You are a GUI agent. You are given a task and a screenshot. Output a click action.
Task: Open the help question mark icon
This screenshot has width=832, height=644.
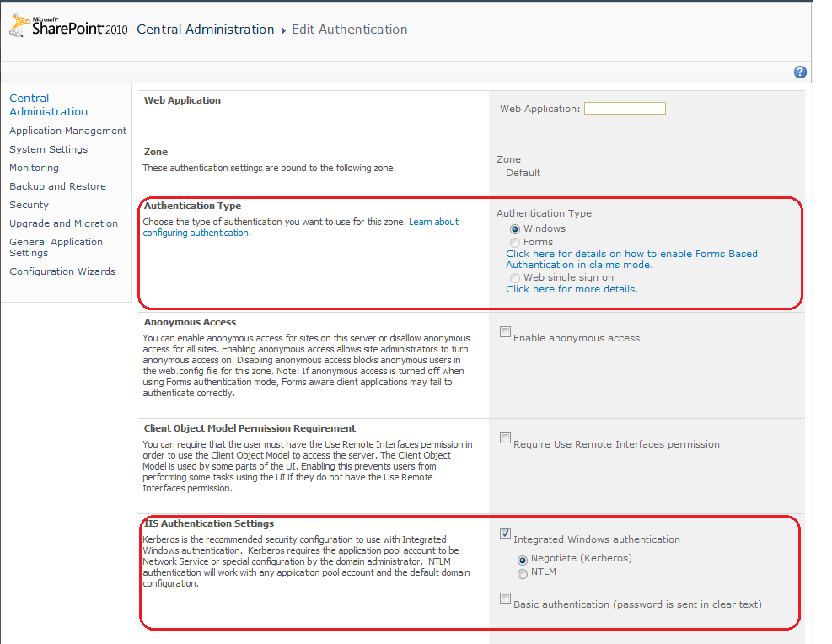(800, 72)
